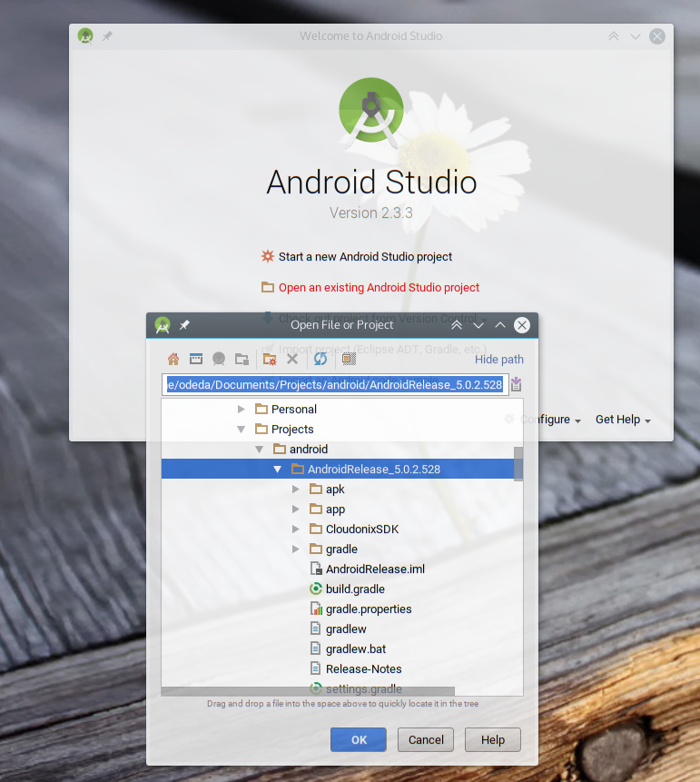Click the Desktop directory toolbar icon

click(195, 359)
